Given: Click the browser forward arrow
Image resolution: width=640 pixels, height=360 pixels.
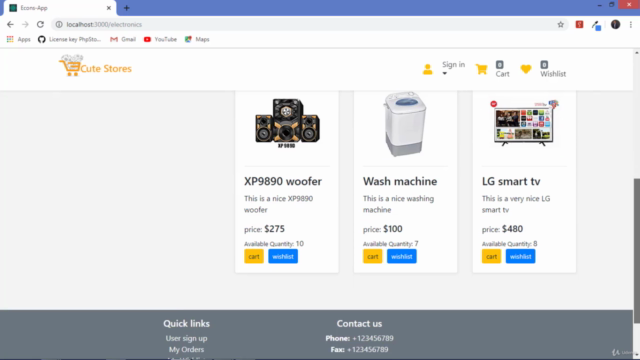Looking at the screenshot, I should tap(25, 24).
